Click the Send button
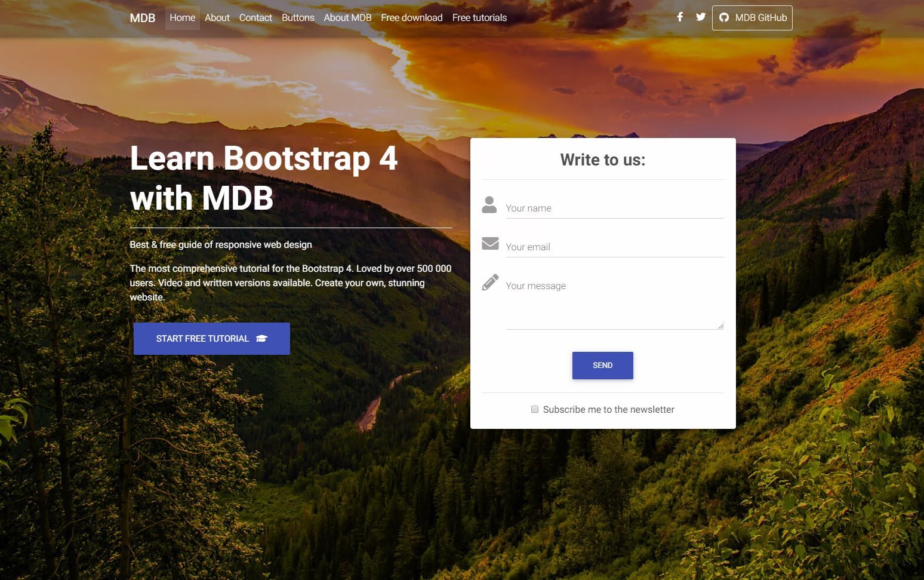924x580 pixels. [603, 366]
